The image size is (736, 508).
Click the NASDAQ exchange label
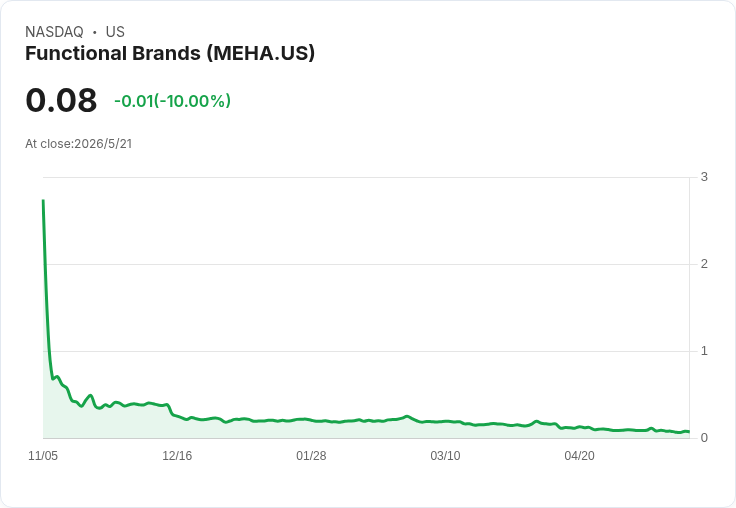tap(54, 32)
